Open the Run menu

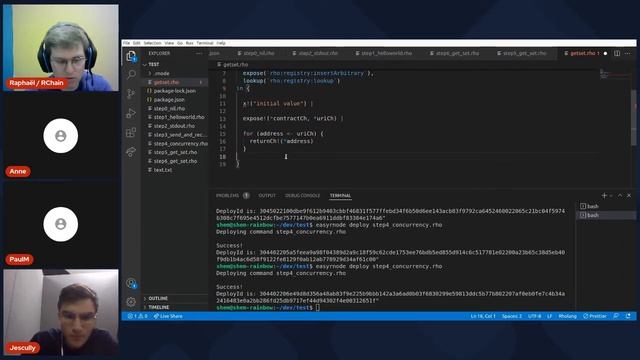tap(189, 43)
